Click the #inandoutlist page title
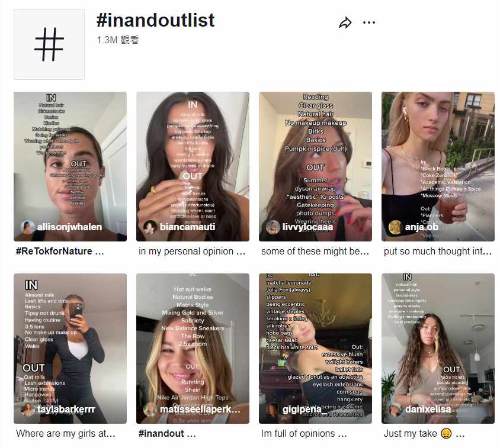 pyautogui.click(x=156, y=20)
